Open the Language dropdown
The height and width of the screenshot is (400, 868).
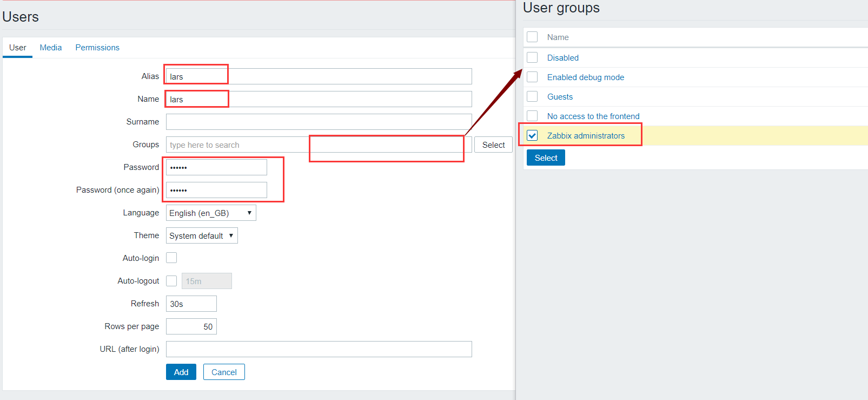[x=211, y=213]
